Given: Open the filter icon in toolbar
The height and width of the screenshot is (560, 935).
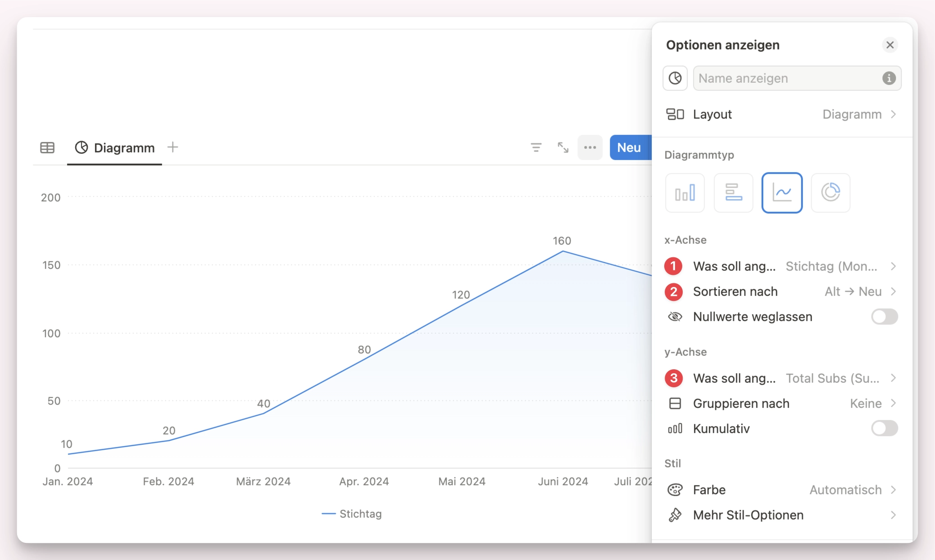Looking at the screenshot, I should point(536,148).
